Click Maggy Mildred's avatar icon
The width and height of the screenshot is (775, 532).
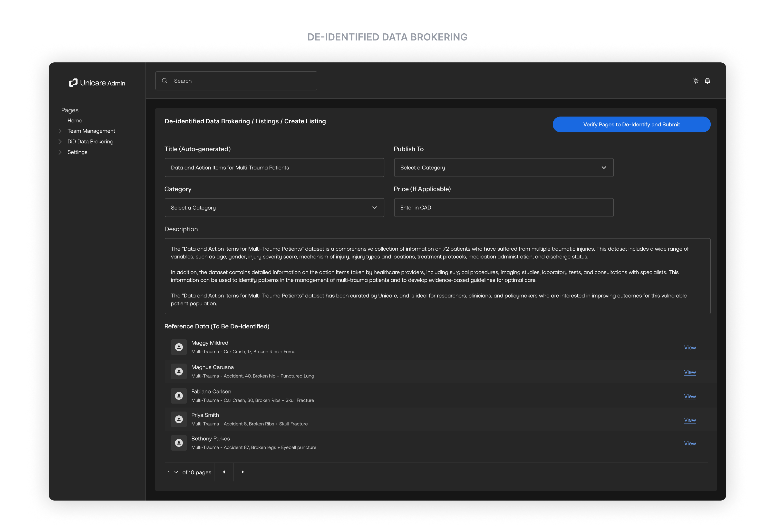(x=179, y=347)
